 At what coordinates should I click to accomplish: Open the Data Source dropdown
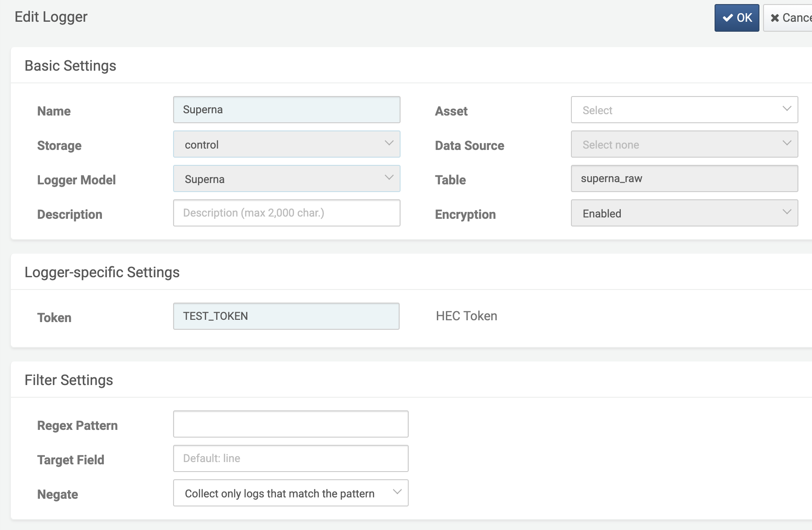click(684, 144)
